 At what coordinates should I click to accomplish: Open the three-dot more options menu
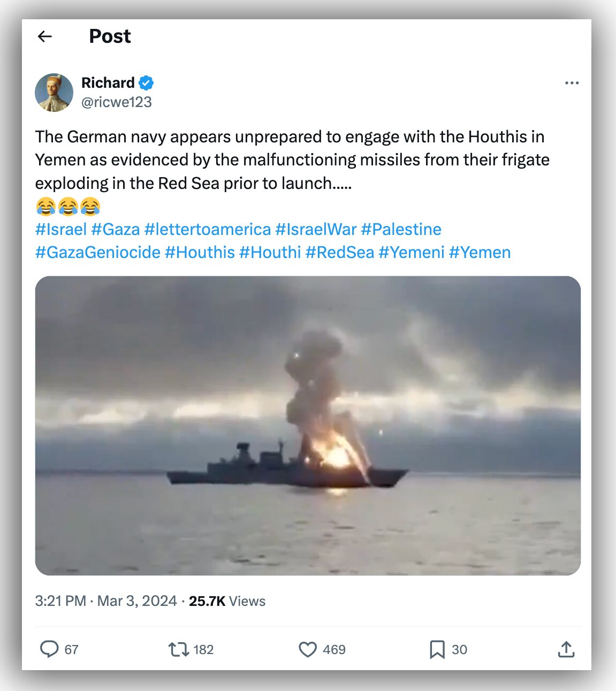click(x=572, y=83)
